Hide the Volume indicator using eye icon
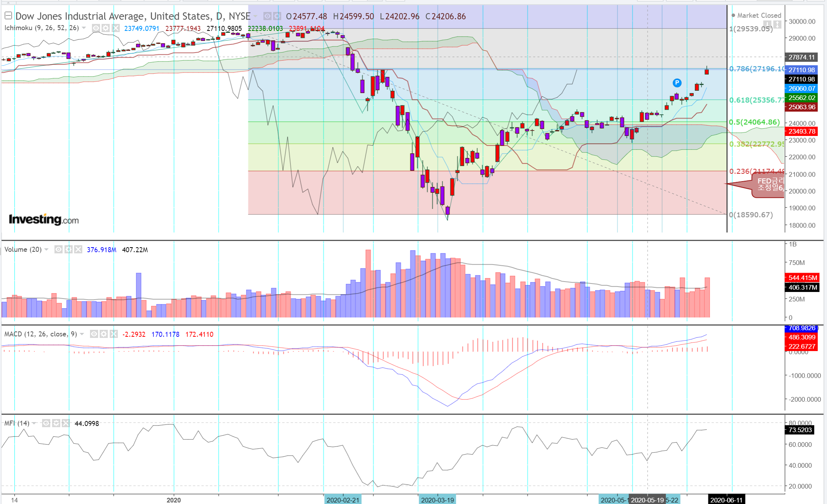 [x=58, y=249]
